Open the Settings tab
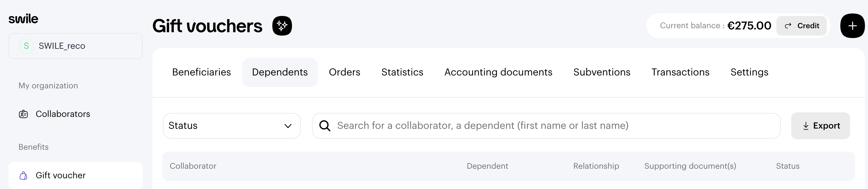 (x=749, y=72)
